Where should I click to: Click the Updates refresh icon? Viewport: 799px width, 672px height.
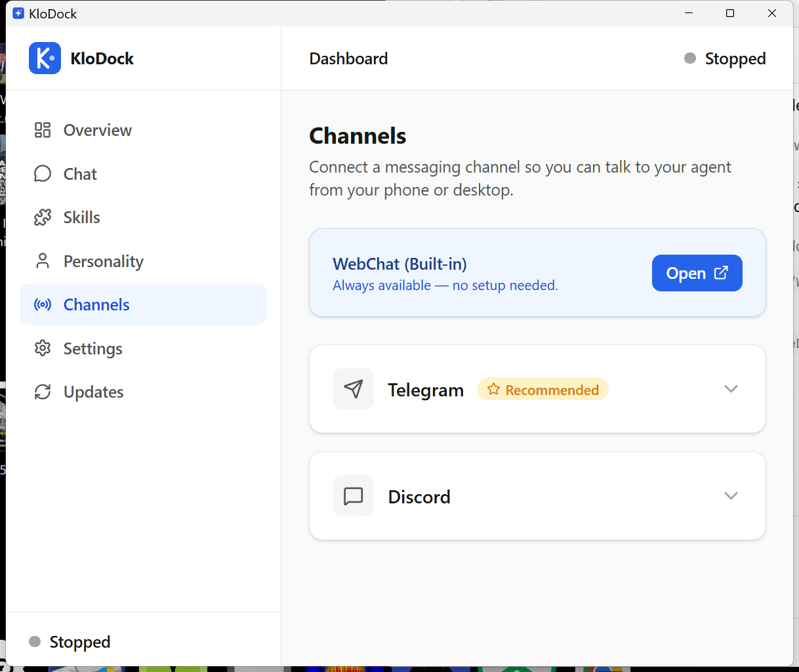click(x=42, y=391)
